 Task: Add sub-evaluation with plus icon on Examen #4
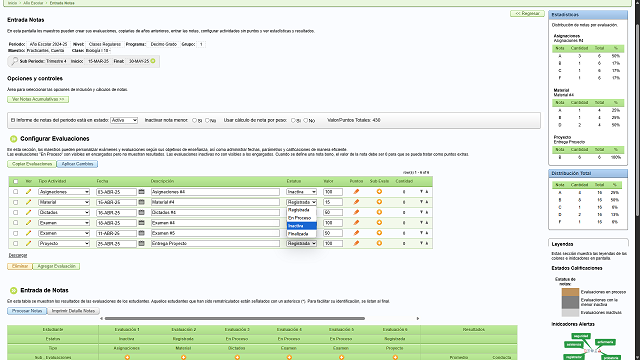(379, 222)
